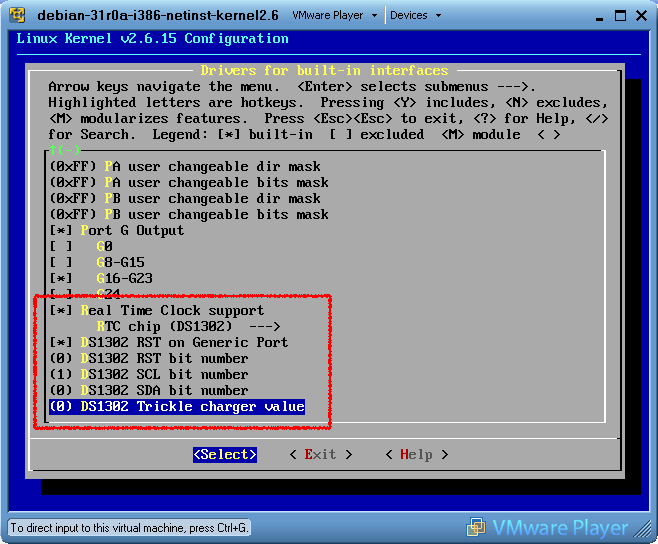658x544 pixels.
Task: Select PA user changeable dir mask entry
Action: [185, 167]
